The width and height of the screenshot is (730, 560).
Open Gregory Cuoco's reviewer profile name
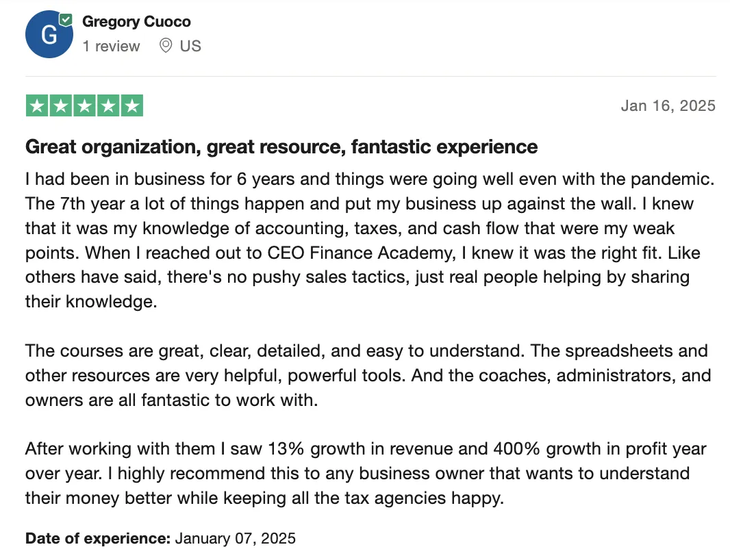point(136,22)
